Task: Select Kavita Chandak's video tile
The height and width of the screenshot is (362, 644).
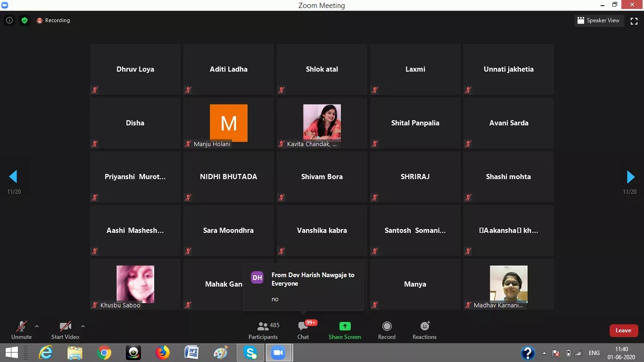Action: click(322, 123)
